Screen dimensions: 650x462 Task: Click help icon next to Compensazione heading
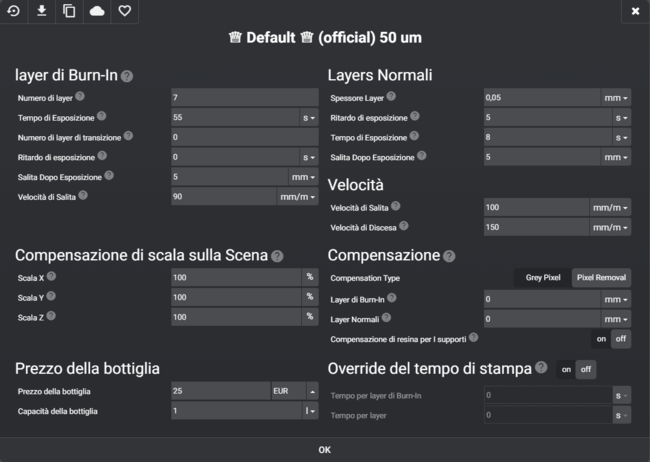click(x=449, y=256)
